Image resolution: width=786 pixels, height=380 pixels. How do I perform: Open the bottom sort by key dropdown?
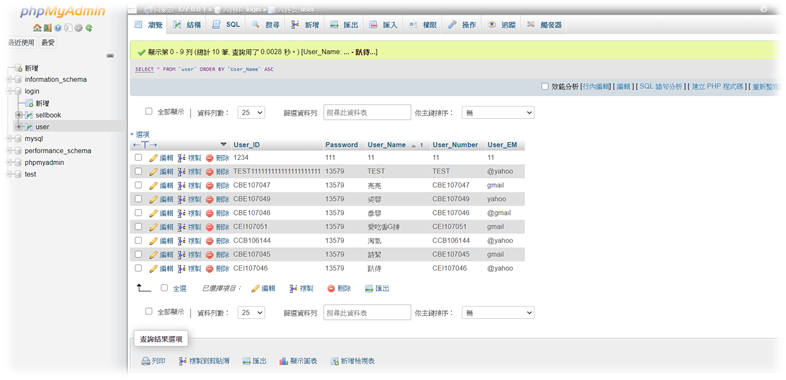pos(498,312)
